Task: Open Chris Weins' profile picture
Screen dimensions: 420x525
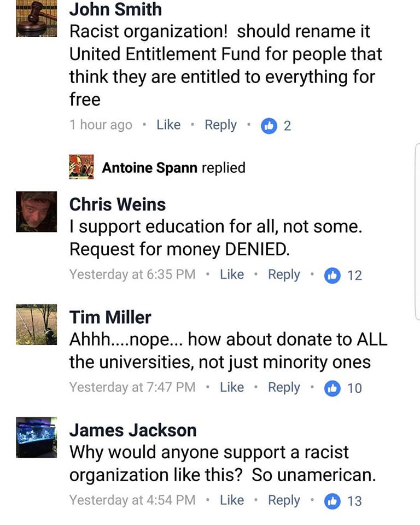Action: click(36, 212)
